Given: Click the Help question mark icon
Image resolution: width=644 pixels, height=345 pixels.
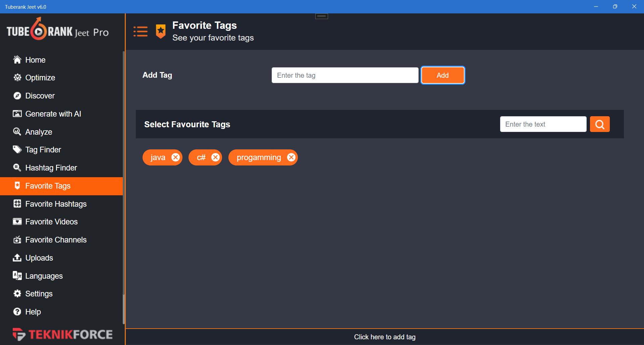Looking at the screenshot, I should tap(17, 312).
